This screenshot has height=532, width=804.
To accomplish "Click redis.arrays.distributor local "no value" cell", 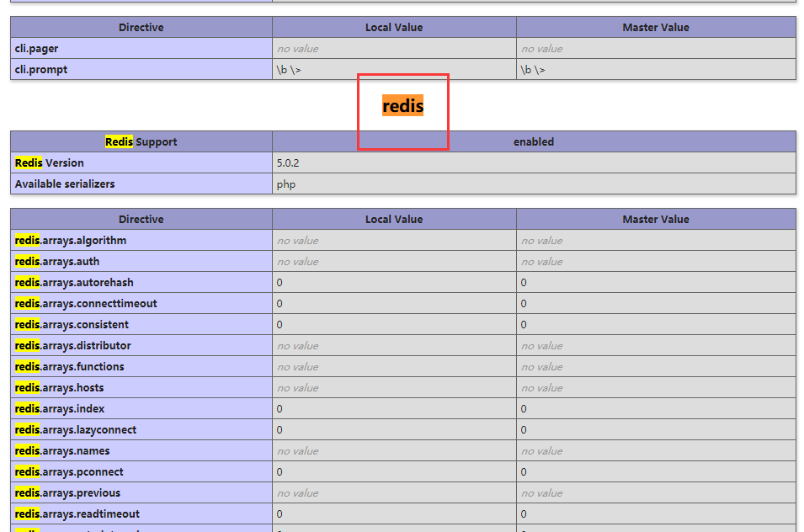I will 394,345.
